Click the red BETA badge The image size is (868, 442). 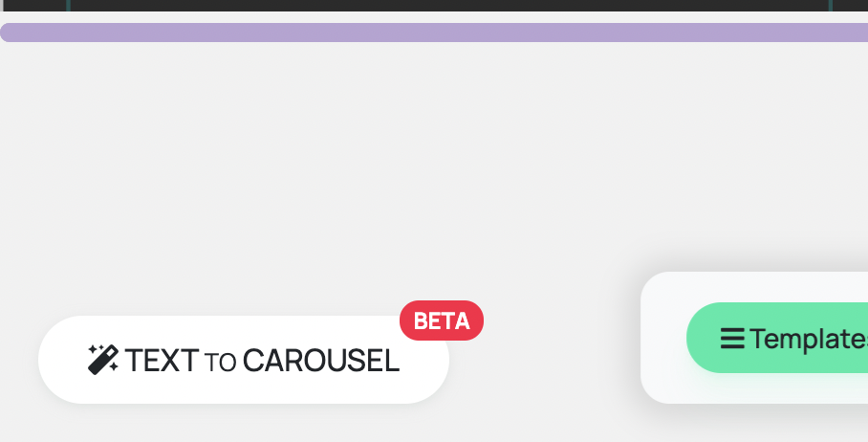(x=442, y=320)
